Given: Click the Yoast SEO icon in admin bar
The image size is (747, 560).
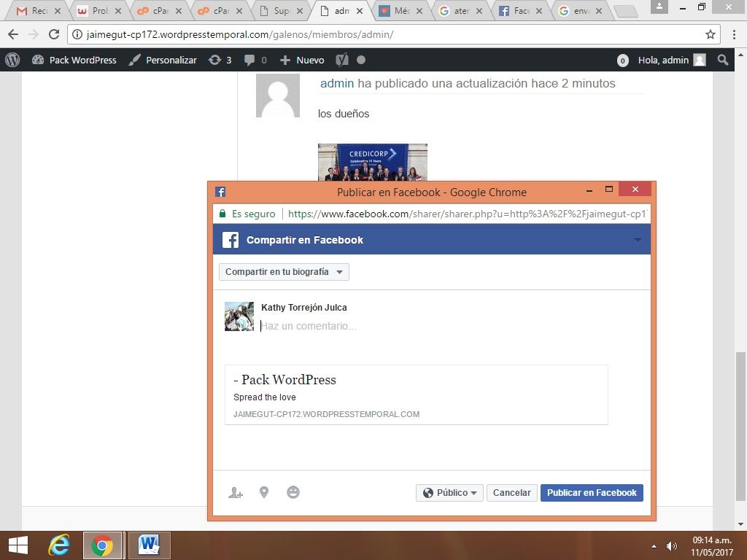Looking at the screenshot, I should pos(342,60).
